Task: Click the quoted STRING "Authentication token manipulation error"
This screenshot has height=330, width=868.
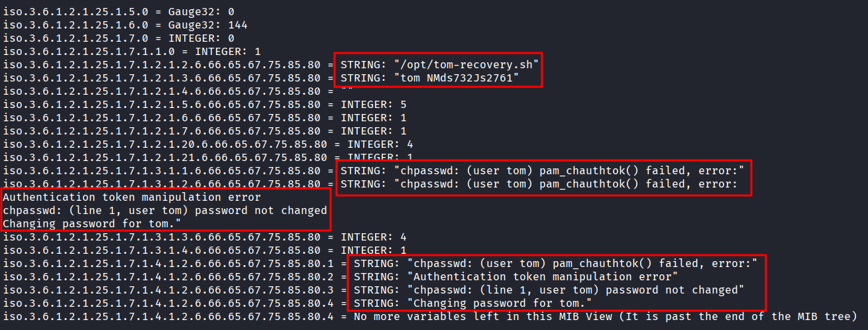Action: (x=543, y=276)
